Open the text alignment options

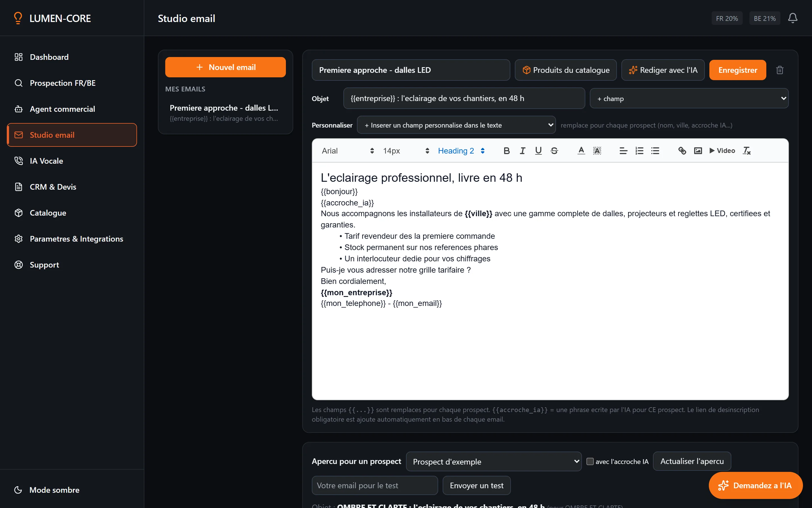click(x=623, y=151)
